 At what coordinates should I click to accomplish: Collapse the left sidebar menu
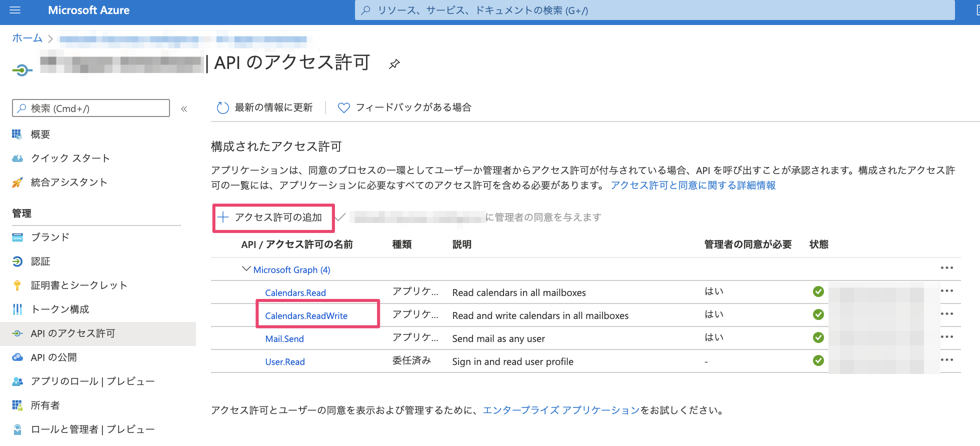coord(184,108)
